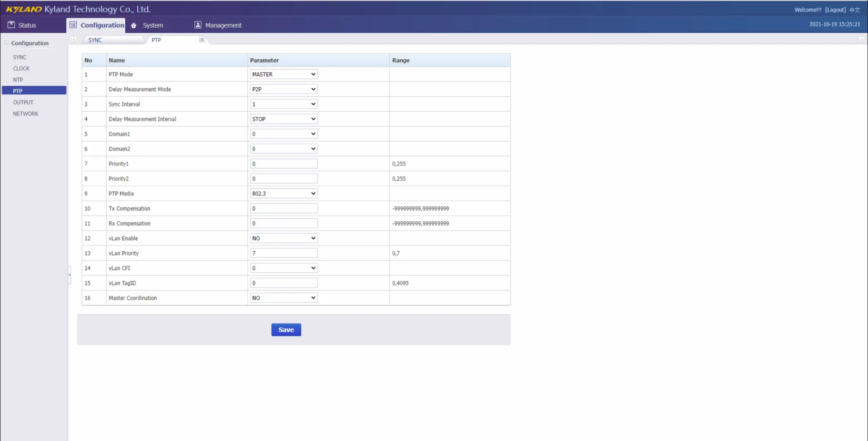This screenshot has height=441, width=868.
Task: Close the PTP tab
Action: pyautogui.click(x=202, y=40)
